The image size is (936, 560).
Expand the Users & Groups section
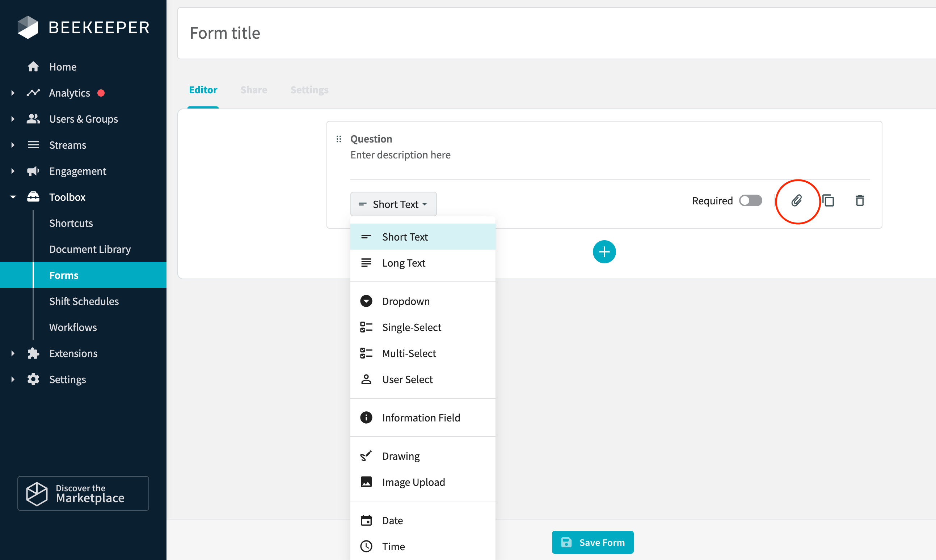(x=13, y=119)
